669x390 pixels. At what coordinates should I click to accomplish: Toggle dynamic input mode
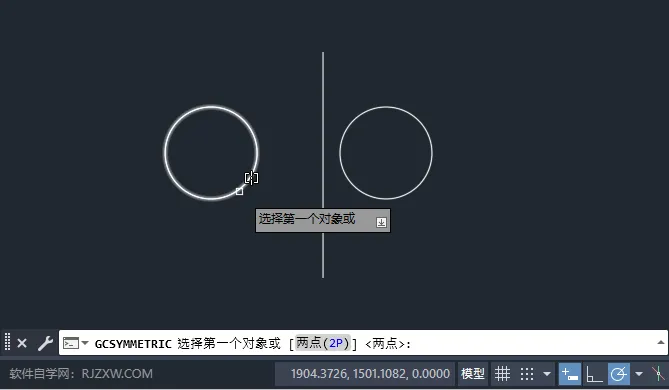click(x=570, y=374)
